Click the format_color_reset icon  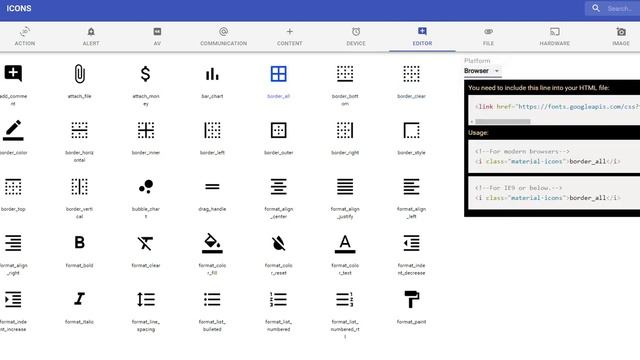point(278,243)
